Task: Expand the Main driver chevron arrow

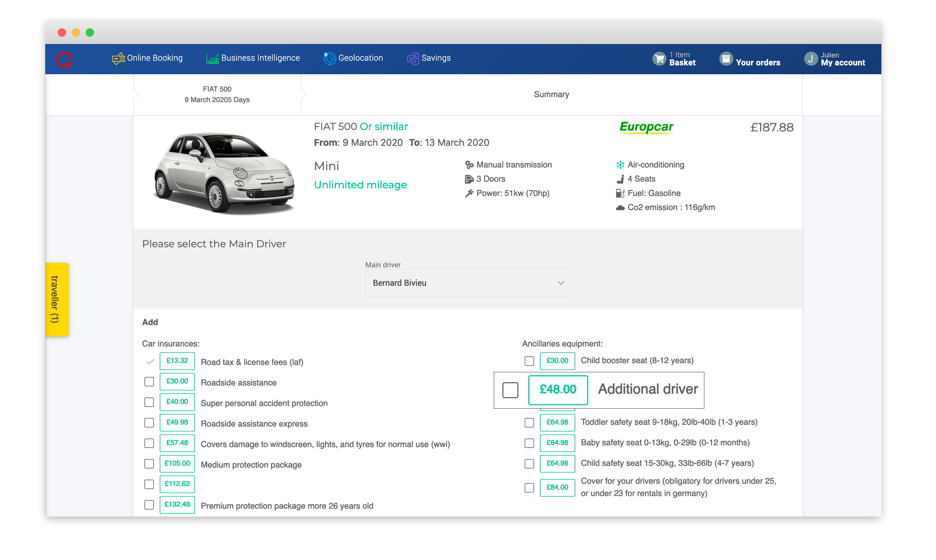Action: [561, 283]
